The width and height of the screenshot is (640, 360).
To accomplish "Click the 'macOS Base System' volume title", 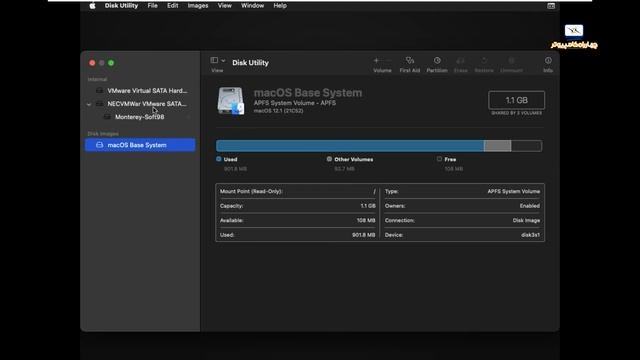I will coord(308,93).
